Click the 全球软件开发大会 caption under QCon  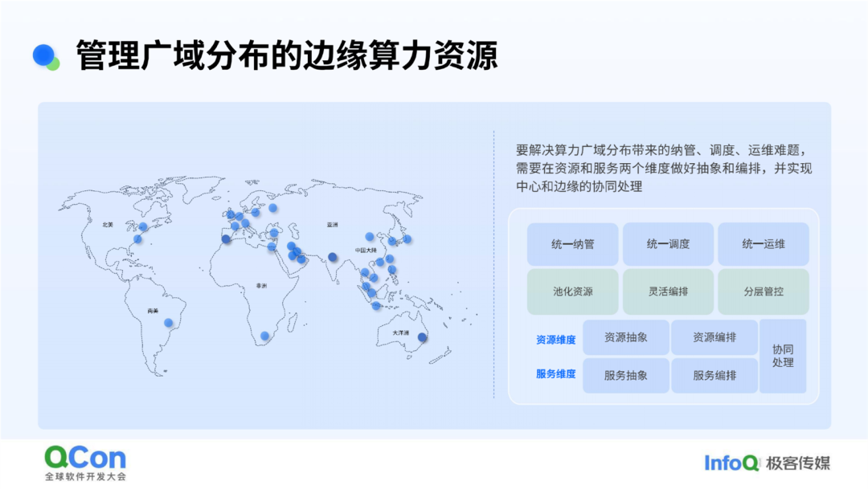tap(85, 476)
